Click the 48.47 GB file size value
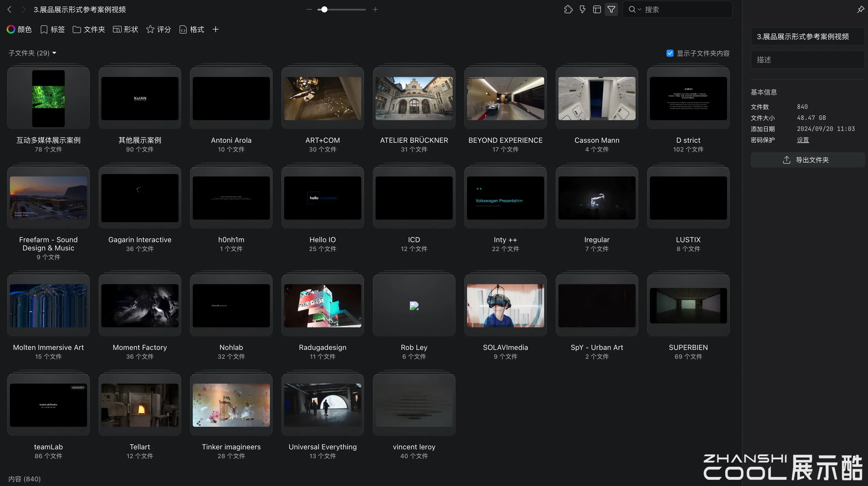Image resolution: width=868 pixels, height=486 pixels. pyautogui.click(x=811, y=118)
